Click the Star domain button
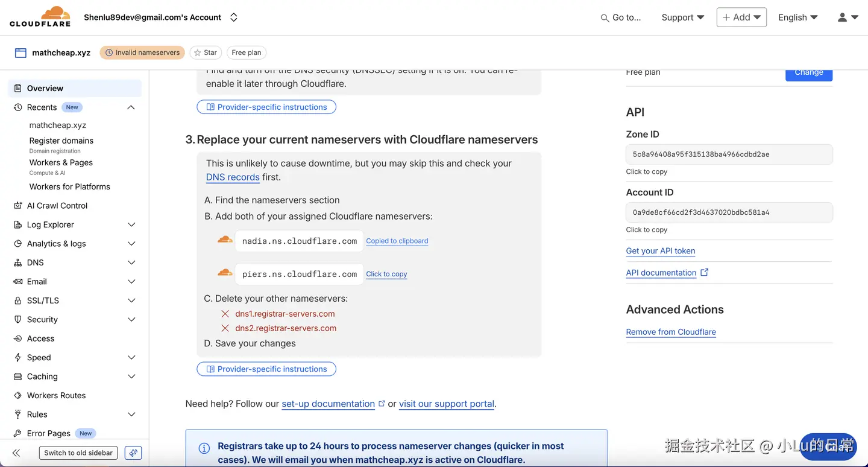Viewport: 868px width, 467px height. point(205,52)
